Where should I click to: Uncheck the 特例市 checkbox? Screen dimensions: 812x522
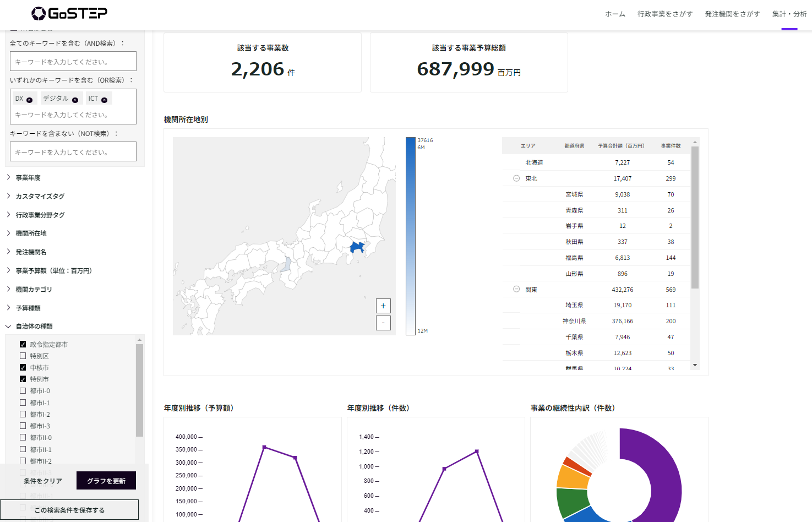click(23, 379)
